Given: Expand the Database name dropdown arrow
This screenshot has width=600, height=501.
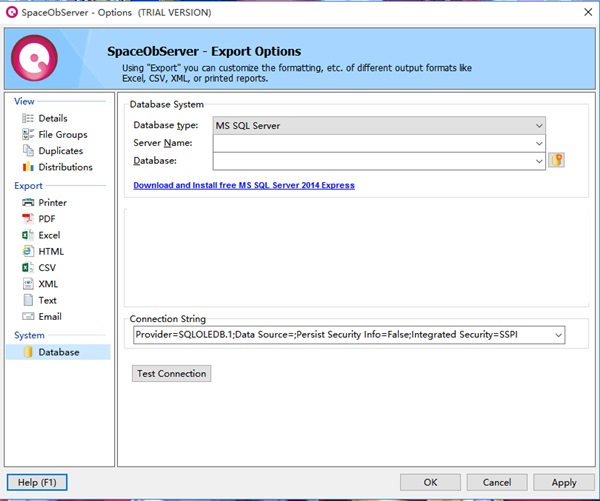Looking at the screenshot, I should pos(539,161).
